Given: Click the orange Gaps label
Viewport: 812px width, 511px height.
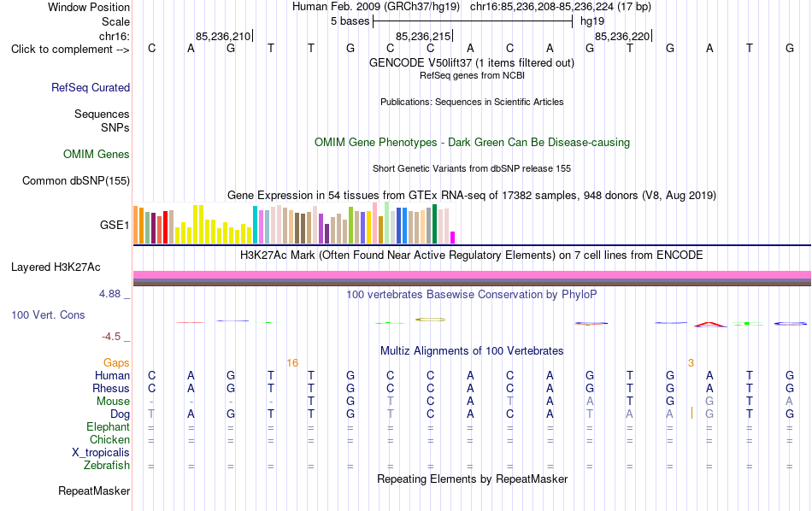Looking at the screenshot, I should [116, 363].
